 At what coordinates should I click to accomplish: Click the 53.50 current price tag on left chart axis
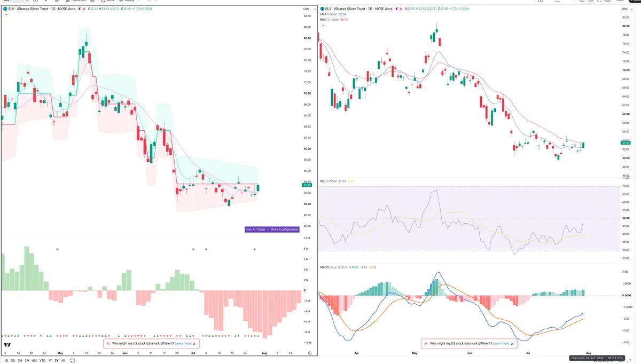[x=307, y=185]
